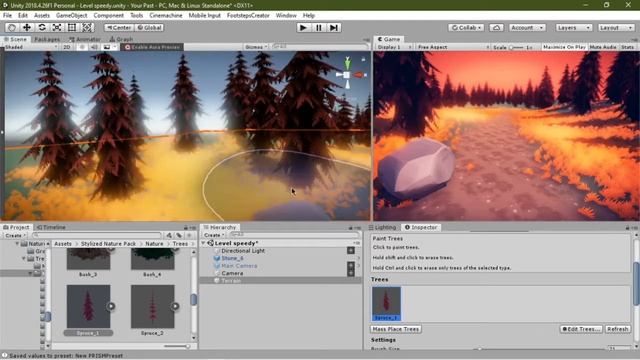Toggle scene gizmo lock icon

tap(363, 59)
